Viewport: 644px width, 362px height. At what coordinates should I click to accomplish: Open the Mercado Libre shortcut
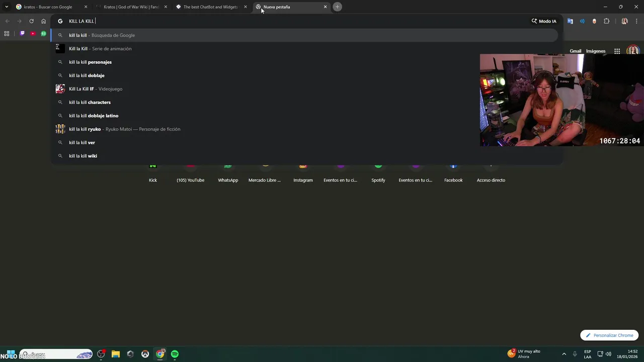click(265, 174)
